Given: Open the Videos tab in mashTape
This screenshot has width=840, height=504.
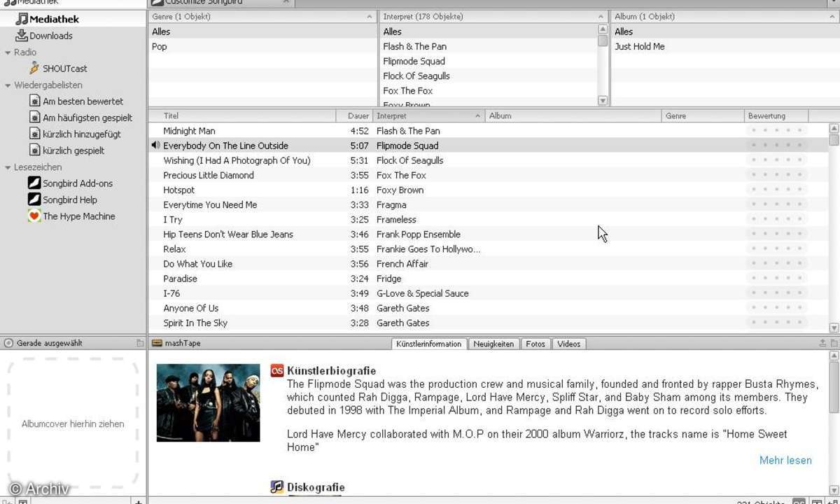Looking at the screenshot, I should coord(568,344).
